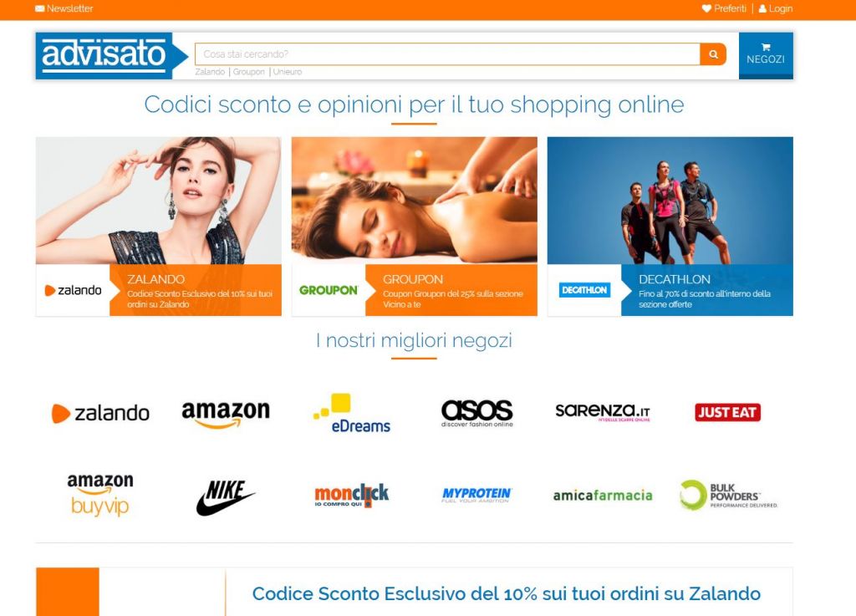Choose the eDreams store logo
The height and width of the screenshot is (616, 856).
352,413
